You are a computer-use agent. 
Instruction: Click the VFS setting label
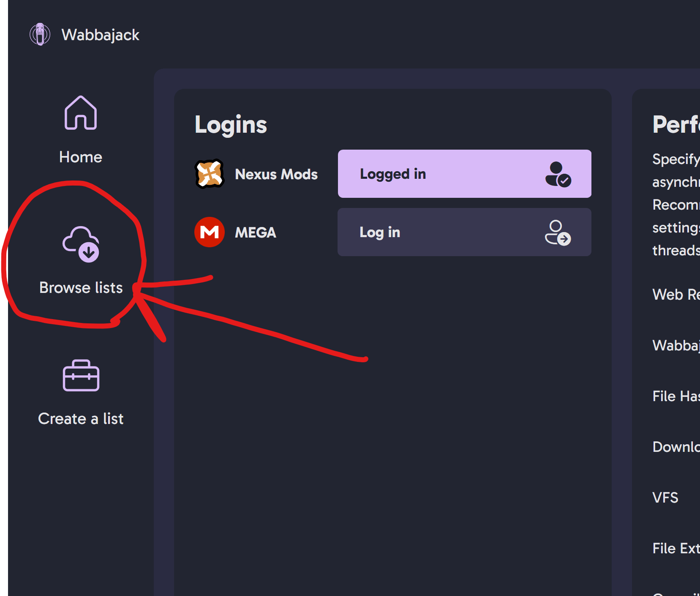(x=665, y=498)
